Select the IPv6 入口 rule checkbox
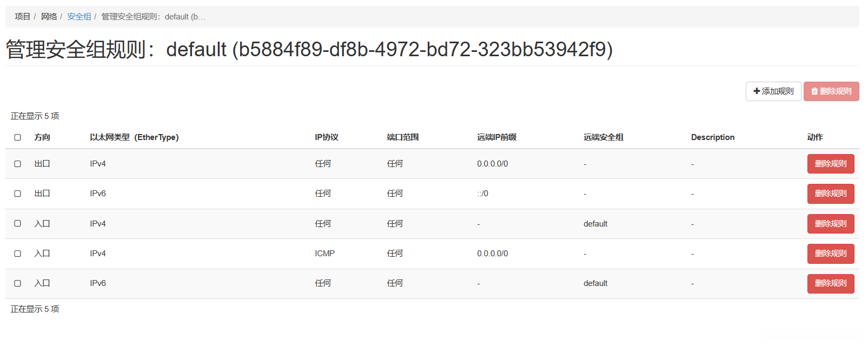Screen dimensions: 868x346 tap(18, 283)
